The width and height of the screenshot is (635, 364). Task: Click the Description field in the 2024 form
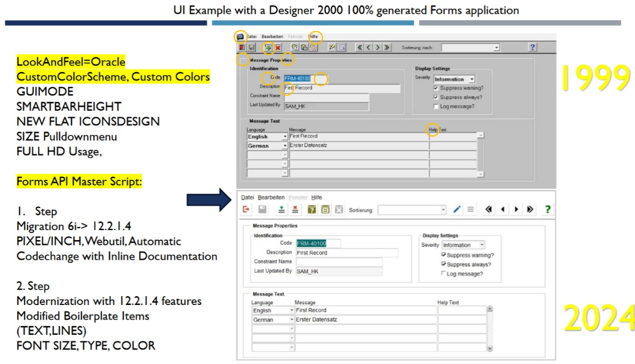click(346, 253)
